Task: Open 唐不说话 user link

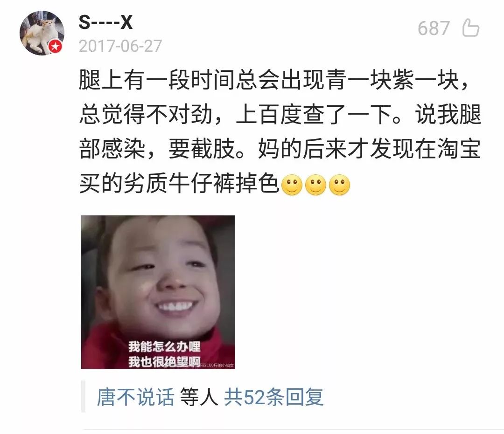Action: (135, 397)
